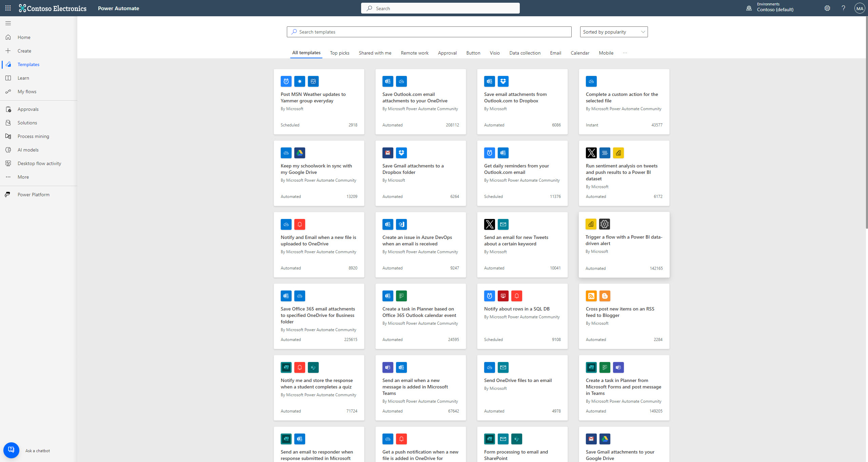This screenshot has width=868, height=462.
Task: Open the Sorted by popularity dropdown
Action: pos(614,32)
